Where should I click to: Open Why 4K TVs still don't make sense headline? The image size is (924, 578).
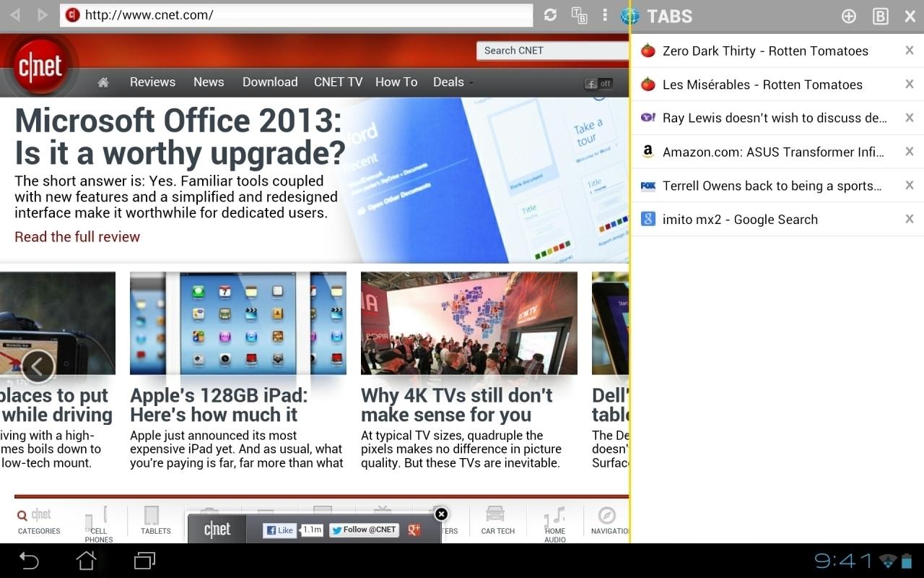click(x=457, y=405)
